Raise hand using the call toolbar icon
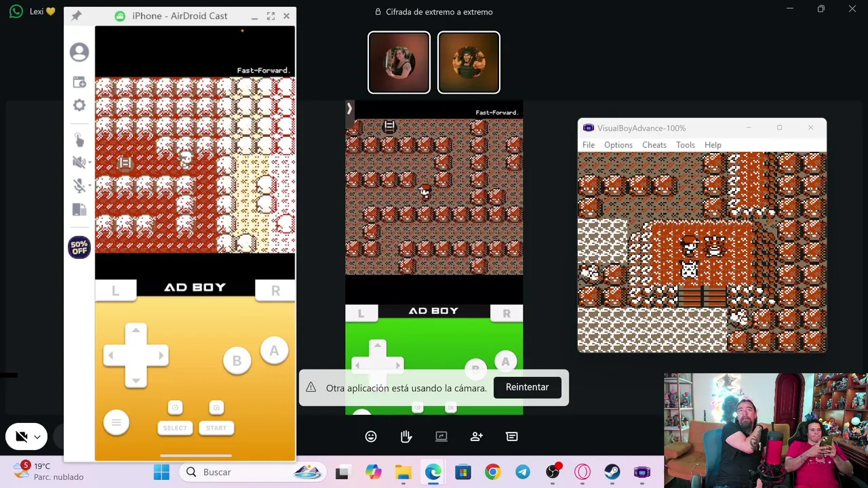 (x=406, y=436)
